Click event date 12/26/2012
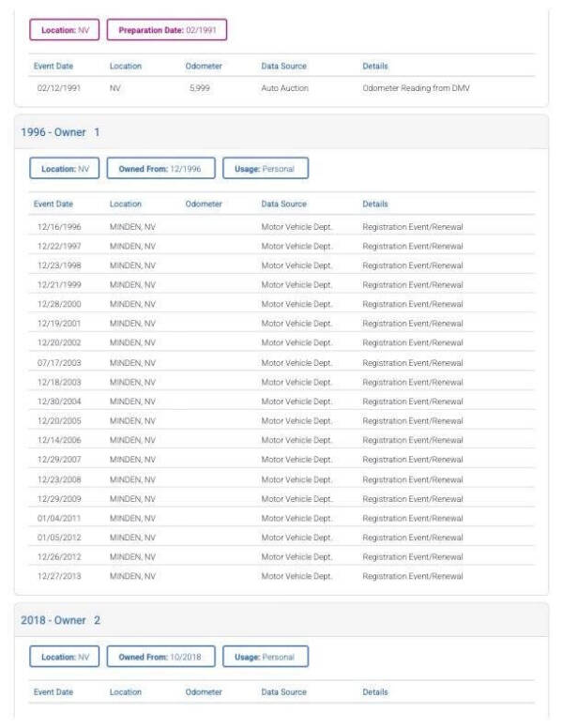 pyautogui.click(x=59, y=557)
